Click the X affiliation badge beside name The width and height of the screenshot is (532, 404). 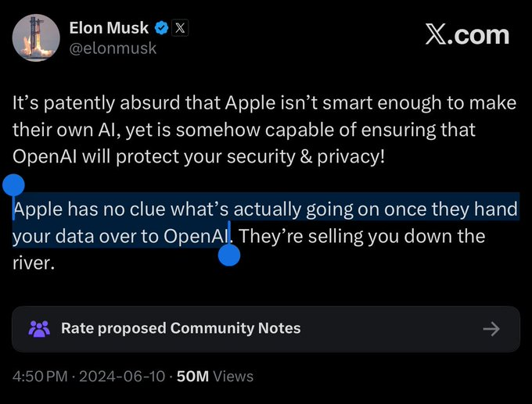point(180,28)
